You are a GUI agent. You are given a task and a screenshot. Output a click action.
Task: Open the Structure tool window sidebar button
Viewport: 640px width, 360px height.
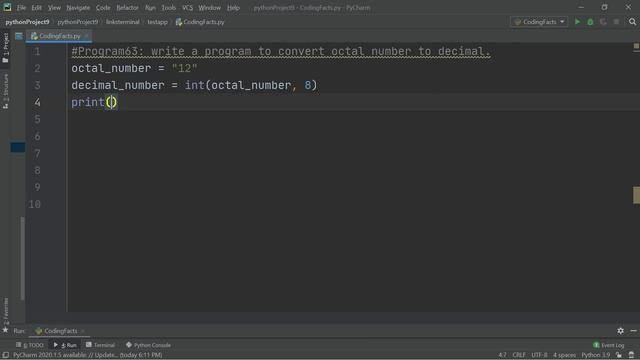point(5,91)
